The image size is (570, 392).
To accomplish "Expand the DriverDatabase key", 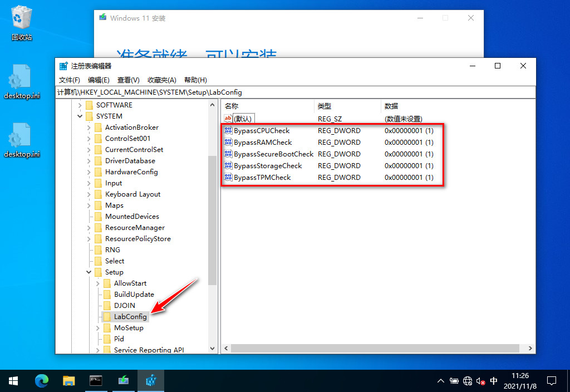I will pos(89,161).
